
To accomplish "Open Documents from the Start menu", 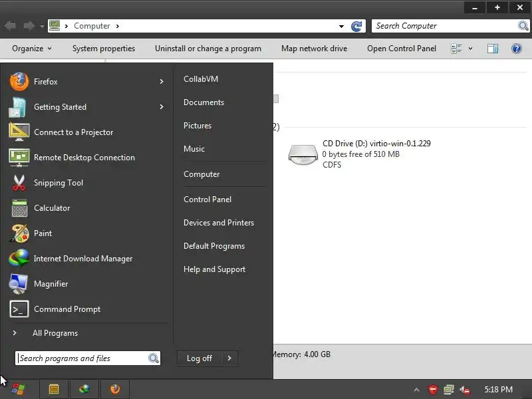I will click(x=204, y=102).
